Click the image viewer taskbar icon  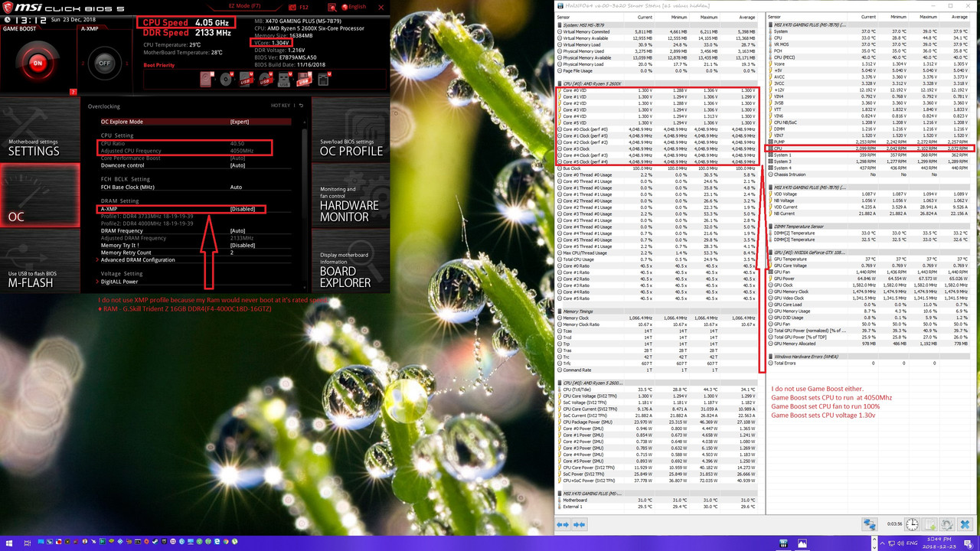click(x=802, y=543)
